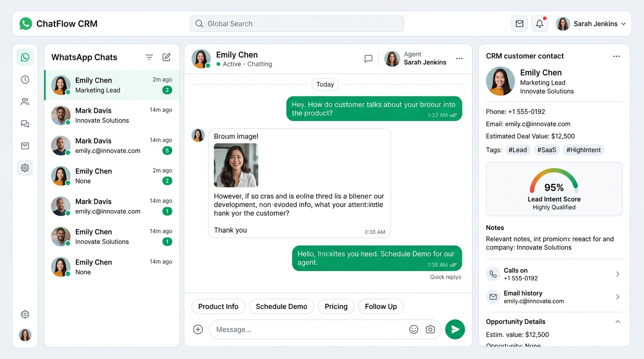Screen dimensions: 644x359
Task: Open the photo in Emily's message
Action: click(236, 165)
